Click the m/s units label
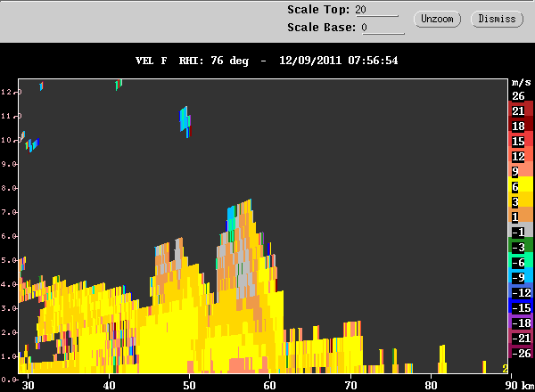535x392 pixels. [521, 82]
